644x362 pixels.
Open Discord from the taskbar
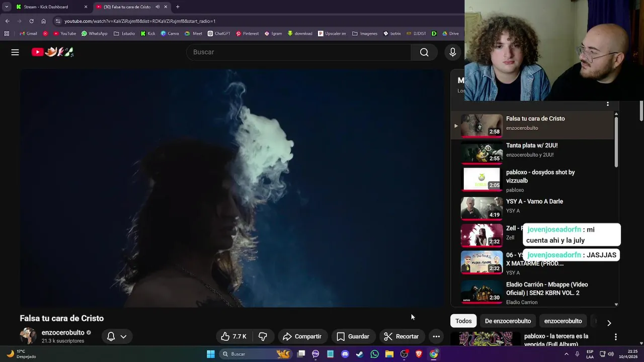tap(345, 354)
